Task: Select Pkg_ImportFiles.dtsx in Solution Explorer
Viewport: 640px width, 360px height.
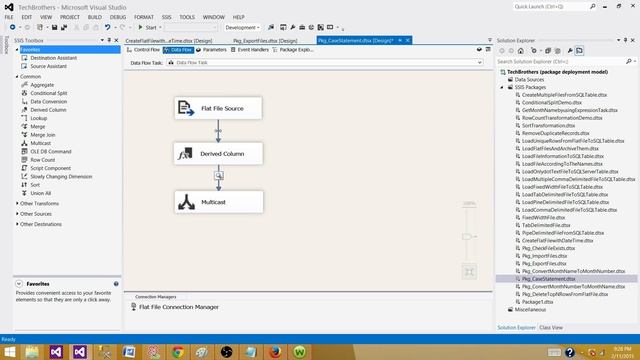Action: [544, 256]
